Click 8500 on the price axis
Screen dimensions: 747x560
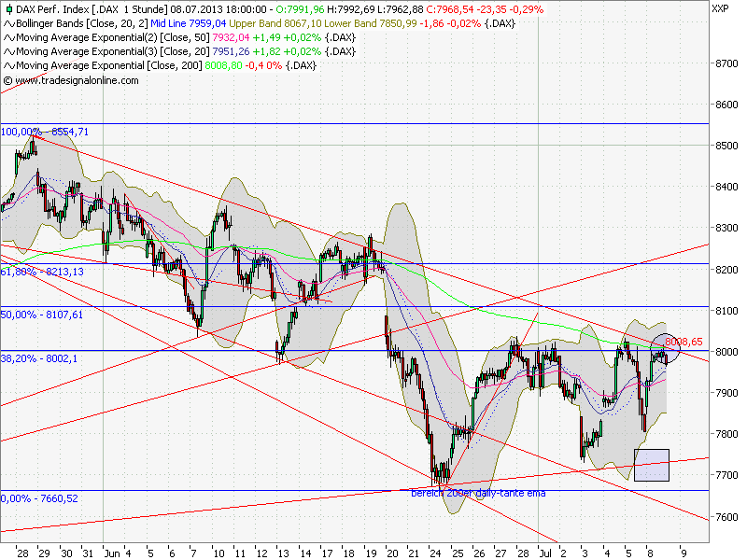726,147
